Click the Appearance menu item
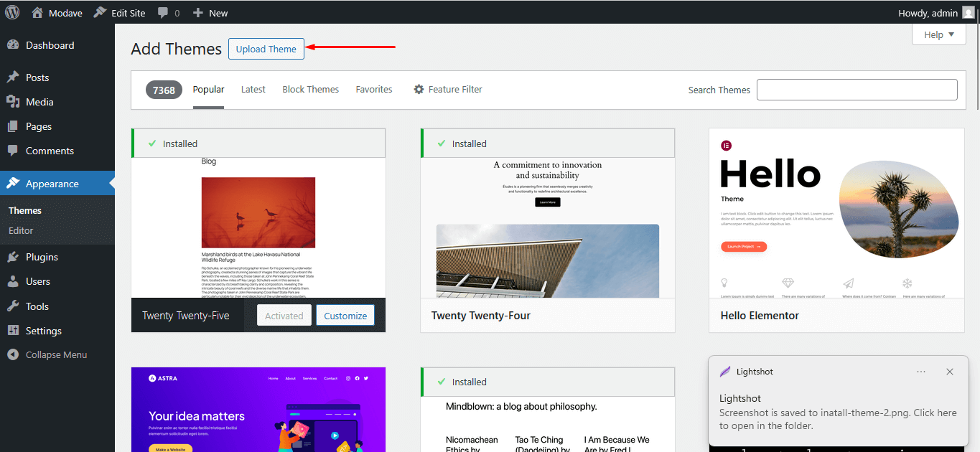 pyautogui.click(x=57, y=184)
